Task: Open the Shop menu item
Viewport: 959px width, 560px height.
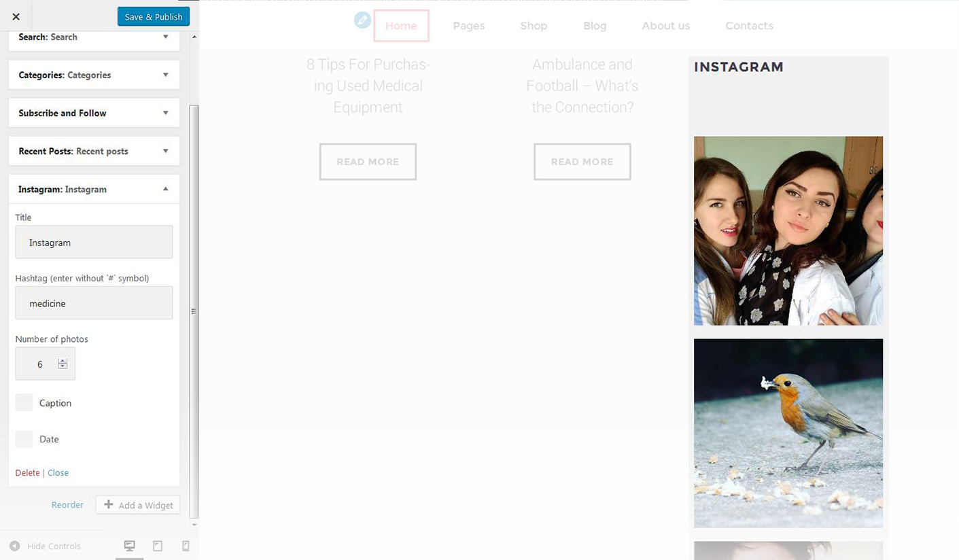Action: pos(534,26)
